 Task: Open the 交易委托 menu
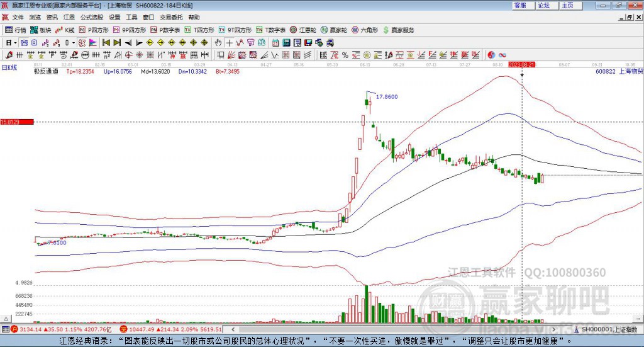point(171,17)
